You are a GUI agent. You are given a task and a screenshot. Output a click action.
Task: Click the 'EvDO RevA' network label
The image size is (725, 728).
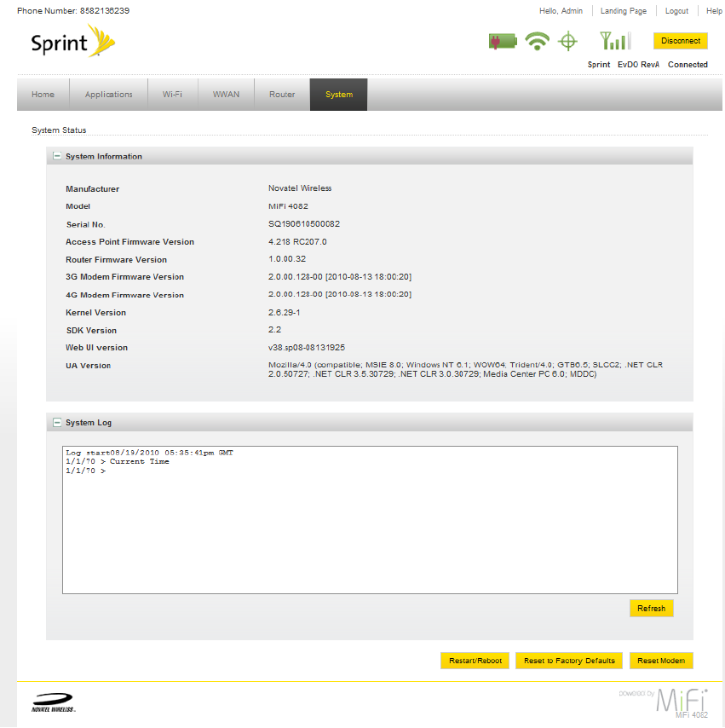[x=638, y=65]
